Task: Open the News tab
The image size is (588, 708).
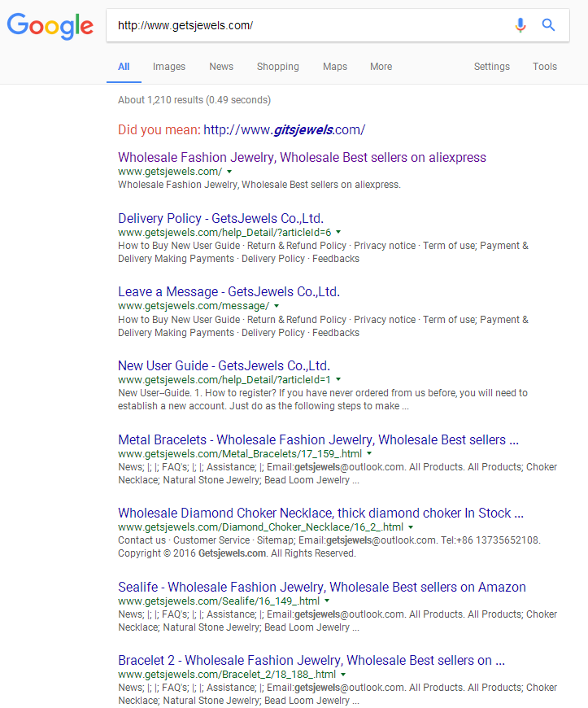Action: click(221, 67)
